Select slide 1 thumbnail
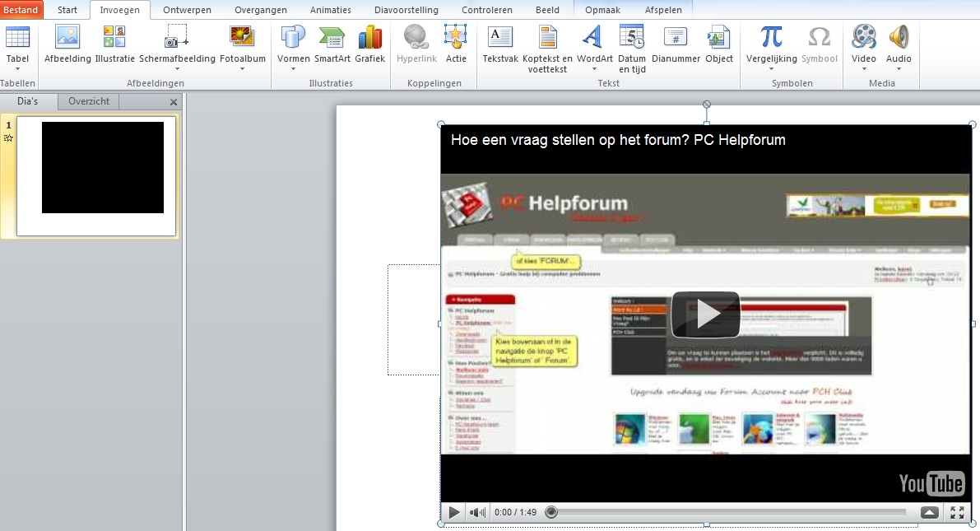 [96, 175]
